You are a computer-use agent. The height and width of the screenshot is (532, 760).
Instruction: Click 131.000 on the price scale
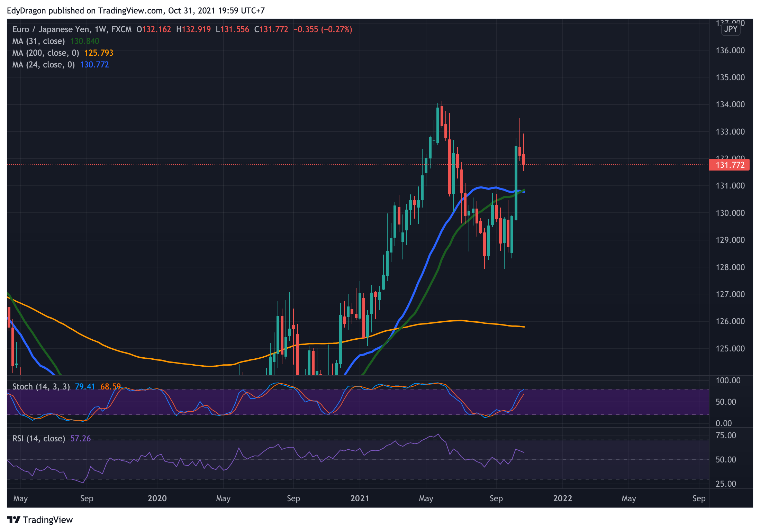[x=730, y=186]
